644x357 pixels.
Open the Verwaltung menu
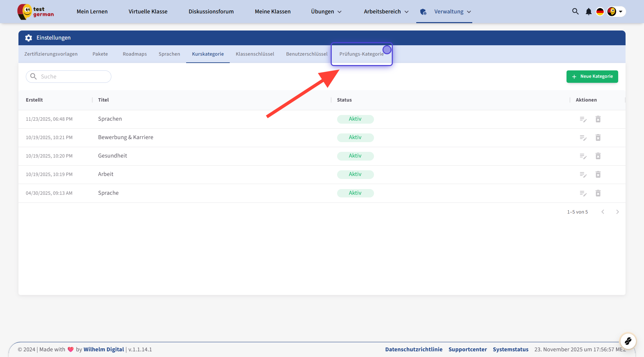coord(449,12)
